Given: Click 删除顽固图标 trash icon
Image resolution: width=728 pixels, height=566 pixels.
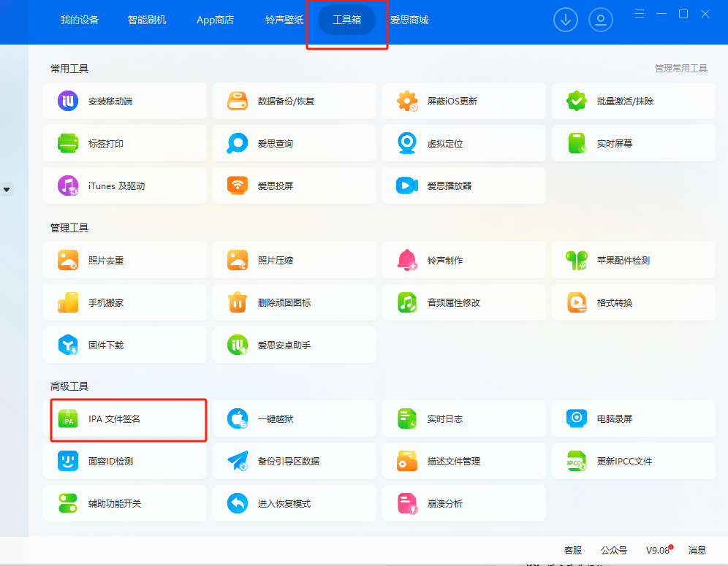Looking at the screenshot, I should [x=238, y=302].
